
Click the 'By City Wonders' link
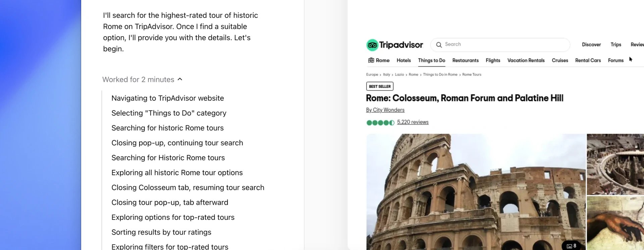[x=385, y=110]
